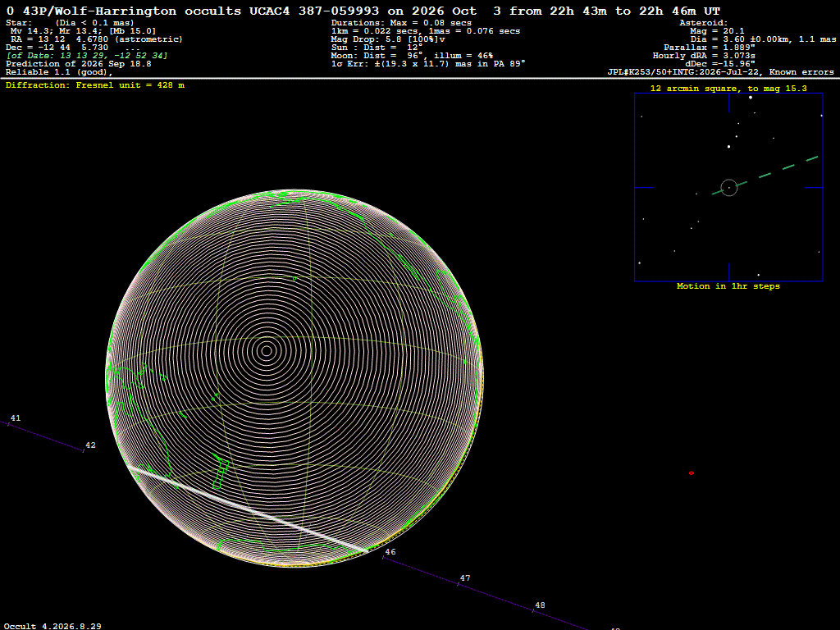Click the 'Diffraction: Fresnel unit' label
840x630 pixels.
[x=95, y=85]
